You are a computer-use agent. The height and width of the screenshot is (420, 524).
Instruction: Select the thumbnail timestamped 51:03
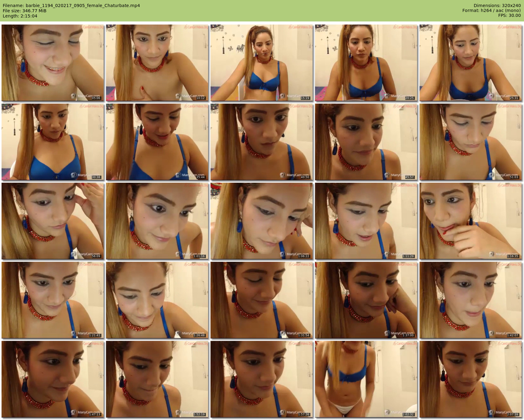click(471, 142)
